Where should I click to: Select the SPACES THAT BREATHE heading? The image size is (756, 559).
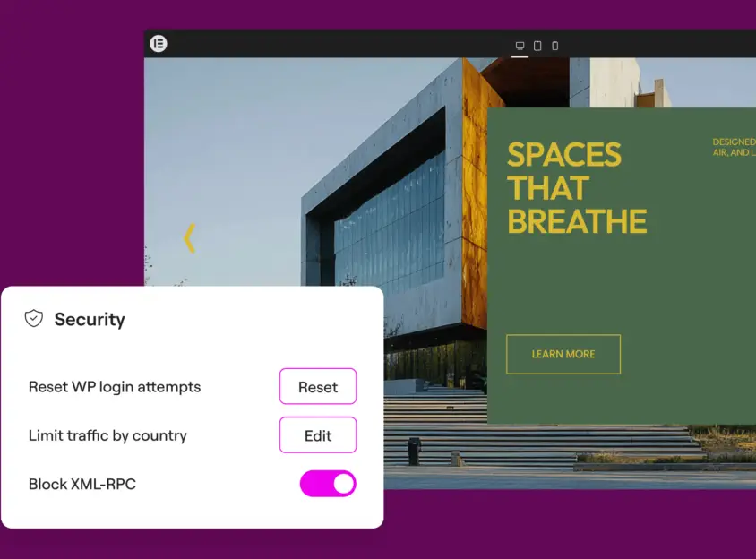pyautogui.click(x=576, y=188)
